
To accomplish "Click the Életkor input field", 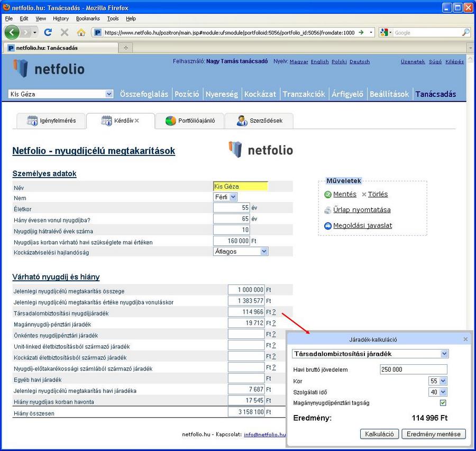I will coord(231,208).
